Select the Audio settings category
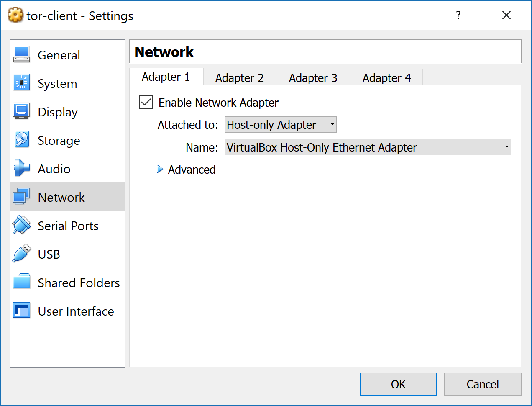This screenshot has width=532, height=406. coord(68,169)
